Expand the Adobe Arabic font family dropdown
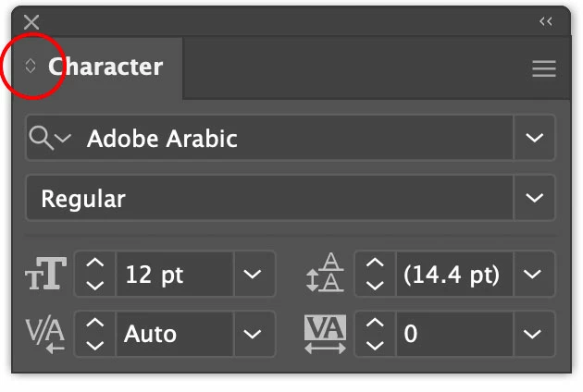Viewport: 583px width, 392px height. (x=534, y=139)
